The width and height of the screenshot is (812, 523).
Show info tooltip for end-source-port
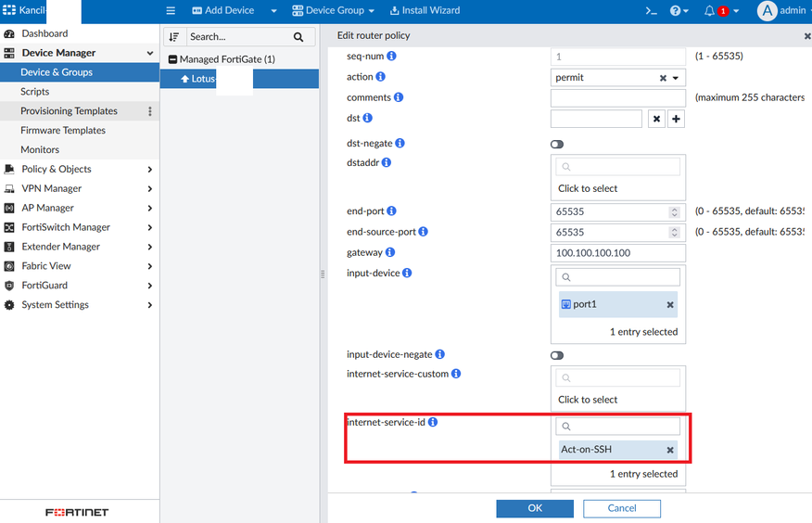[x=423, y=232]
